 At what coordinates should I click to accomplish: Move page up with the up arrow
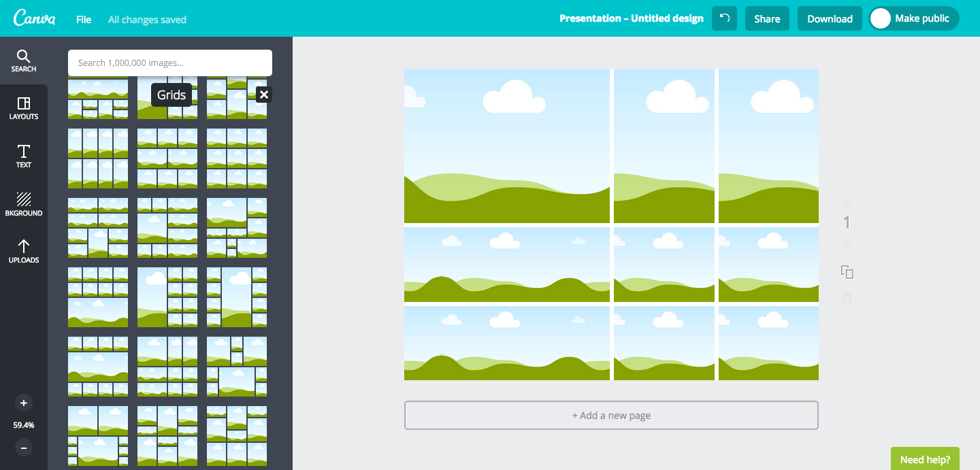847,204
